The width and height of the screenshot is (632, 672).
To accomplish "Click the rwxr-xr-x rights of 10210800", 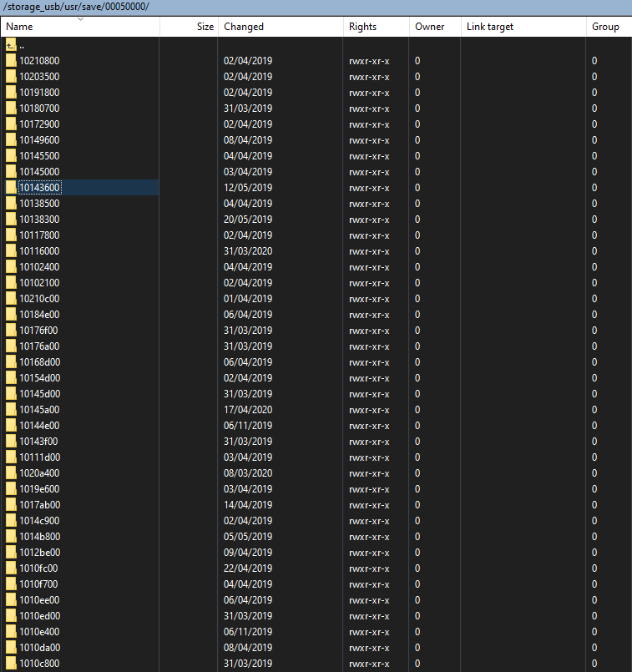I will tap(369, 61).
